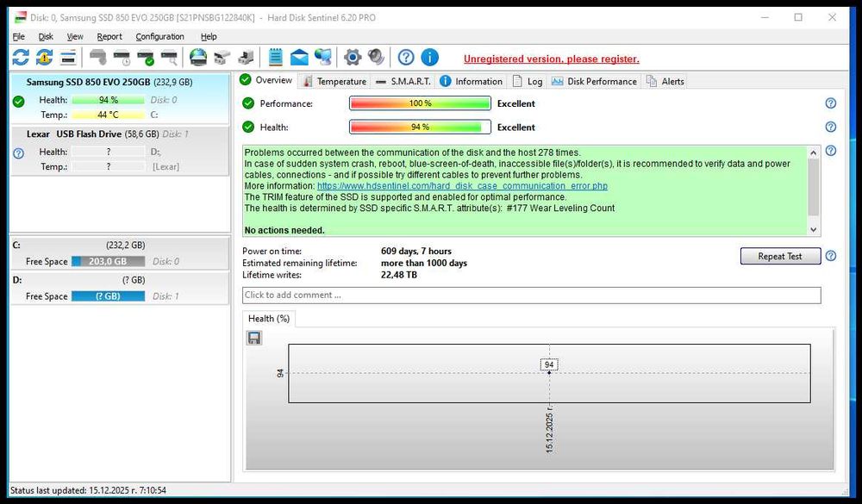
Task: Switch to the Disk Performance tab
Action: point(595,81)
